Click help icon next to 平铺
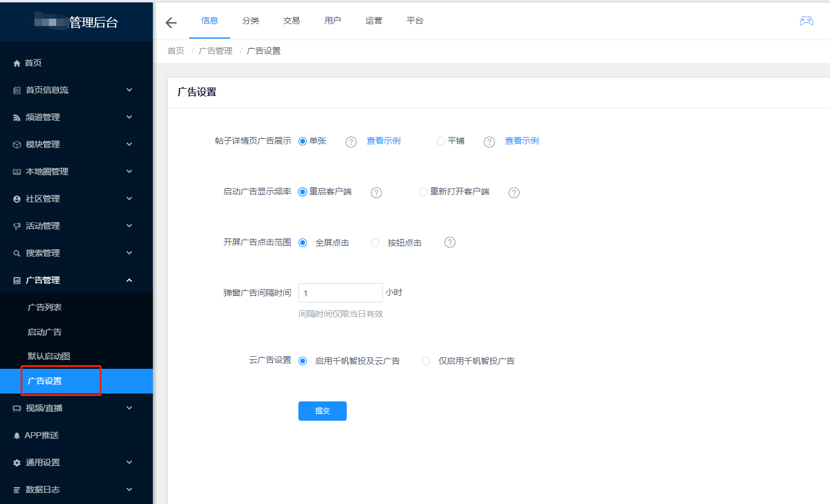Viewport: 830px width, 504px height. pyautogui.click(x=489, y=142)
